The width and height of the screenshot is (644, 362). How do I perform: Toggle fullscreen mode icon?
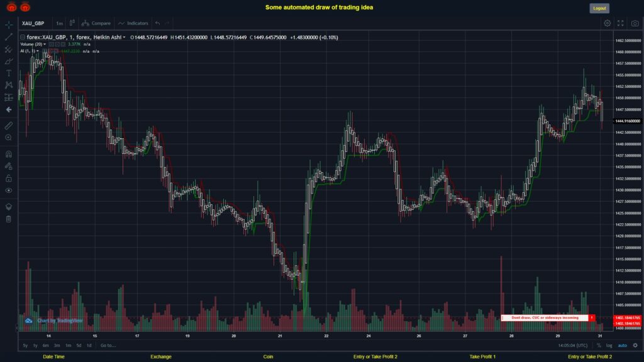[621, 23]
